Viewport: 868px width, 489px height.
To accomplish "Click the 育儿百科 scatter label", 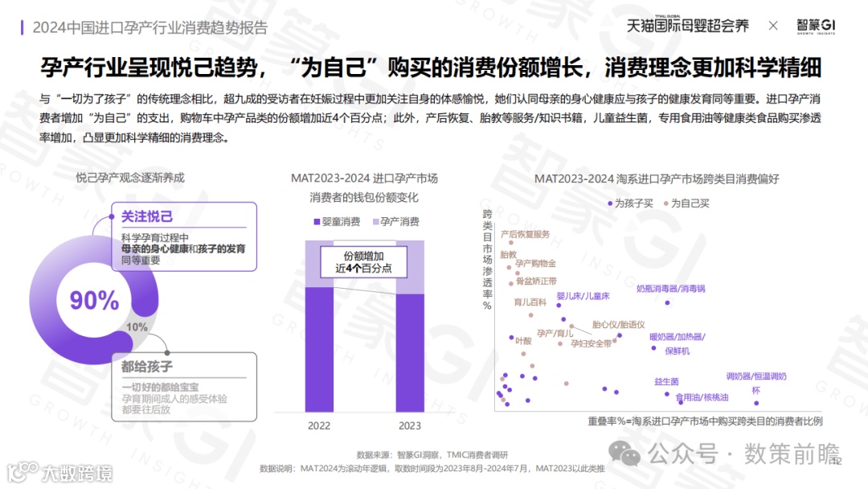I will [x=530, y=302].
